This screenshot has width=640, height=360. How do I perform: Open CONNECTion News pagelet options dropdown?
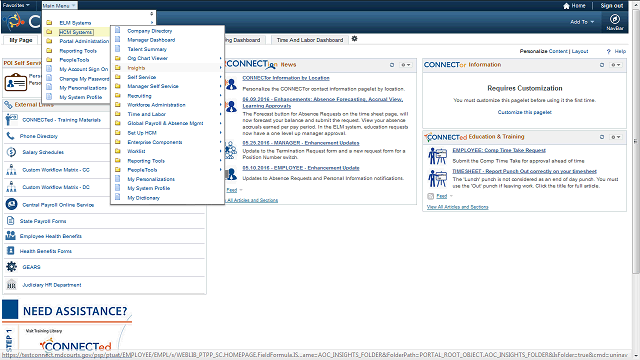pyautogui.click(x=406, y=65)
